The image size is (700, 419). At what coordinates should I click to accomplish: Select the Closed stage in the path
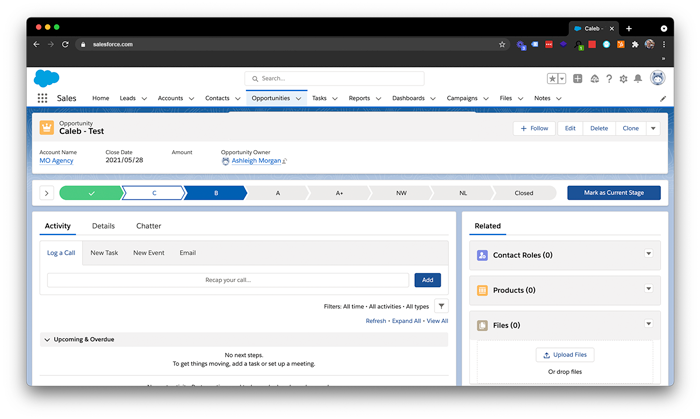click(524, 193)
